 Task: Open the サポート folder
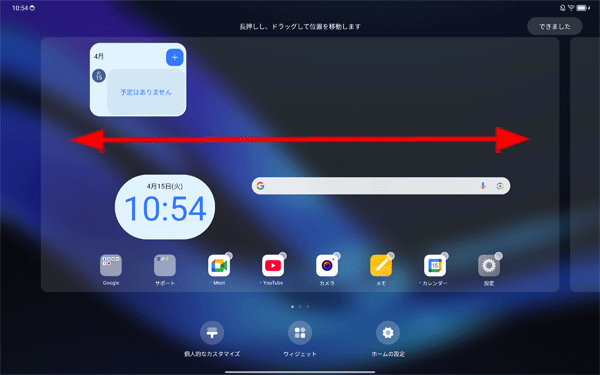(165, 266)
